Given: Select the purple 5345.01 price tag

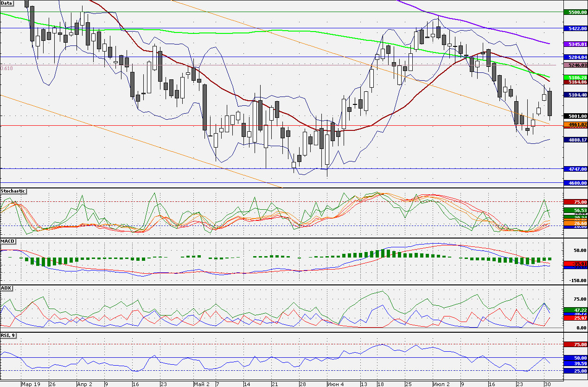Looking at the screenshot, I should click(x=575, y=45).
